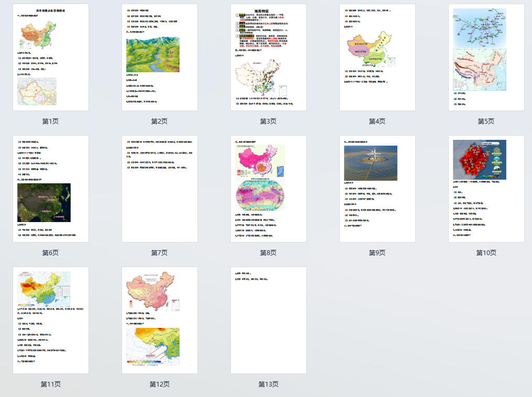Open the page 4 thumbnail with colored regions map
The height and width of the screenshot is (397, 532).
[378, 58]
